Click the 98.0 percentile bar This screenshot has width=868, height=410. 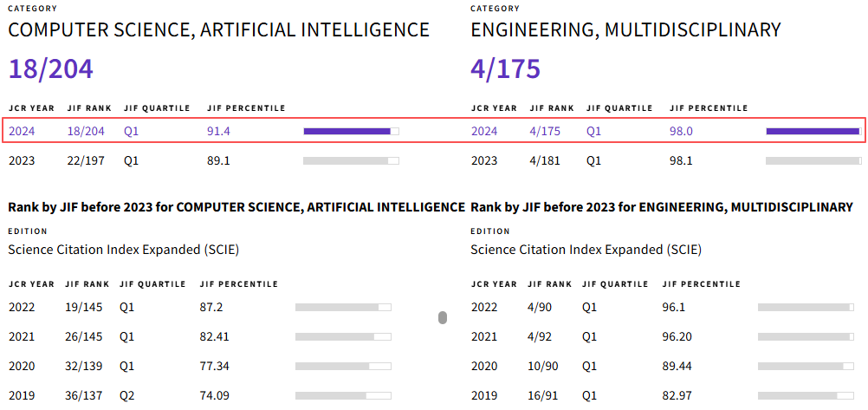tap(813, 132)
